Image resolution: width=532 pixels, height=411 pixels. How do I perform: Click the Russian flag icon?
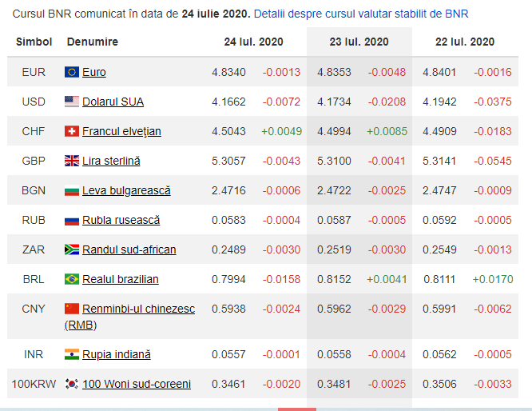72,220
